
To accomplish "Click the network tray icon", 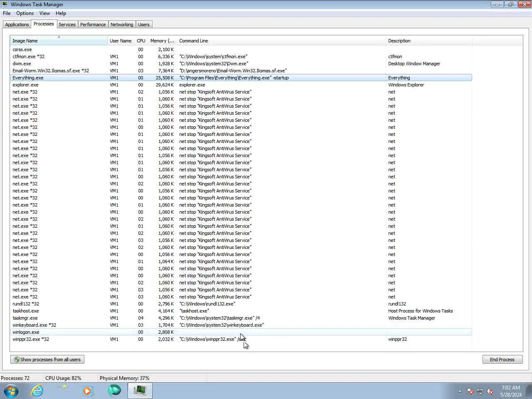I will click(480, 391).
